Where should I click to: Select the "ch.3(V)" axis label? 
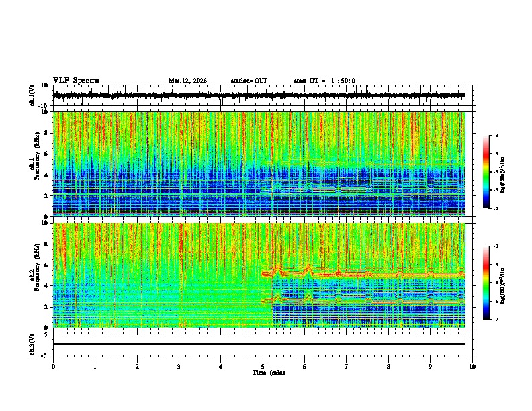[32, 345]
